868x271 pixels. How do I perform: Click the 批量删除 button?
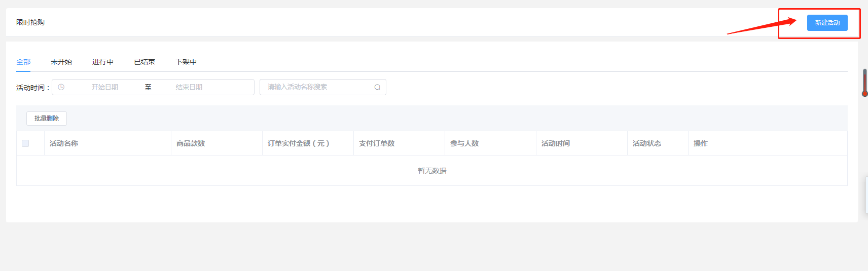pos(47,119)
